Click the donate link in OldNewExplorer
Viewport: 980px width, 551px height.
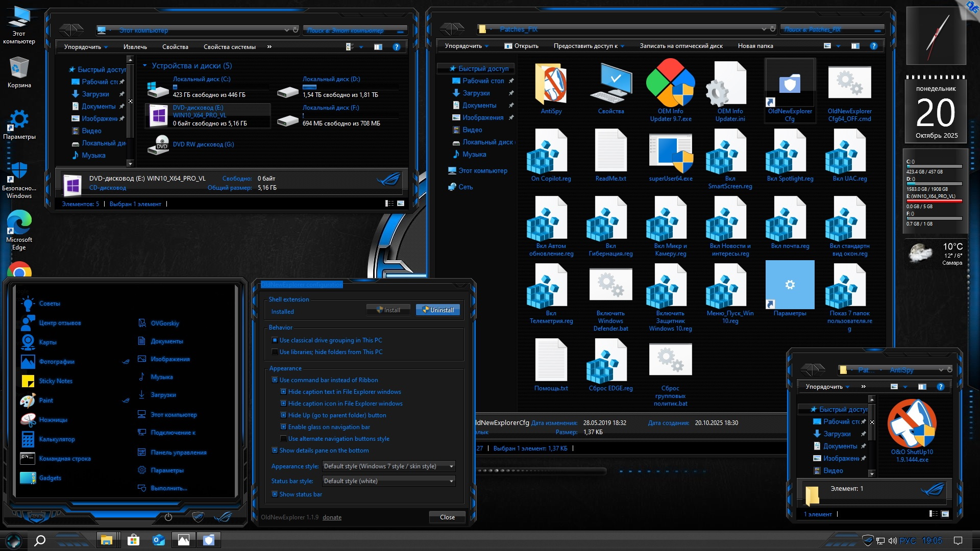tap(332, 517)
